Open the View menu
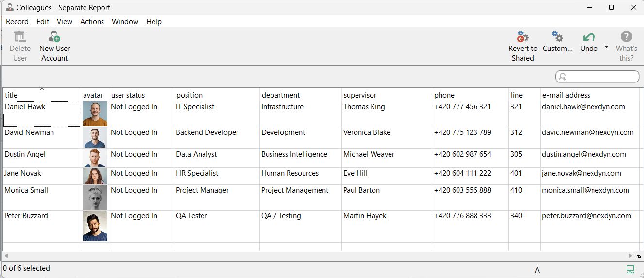644x278 pixels. click(x=64, y=22)
